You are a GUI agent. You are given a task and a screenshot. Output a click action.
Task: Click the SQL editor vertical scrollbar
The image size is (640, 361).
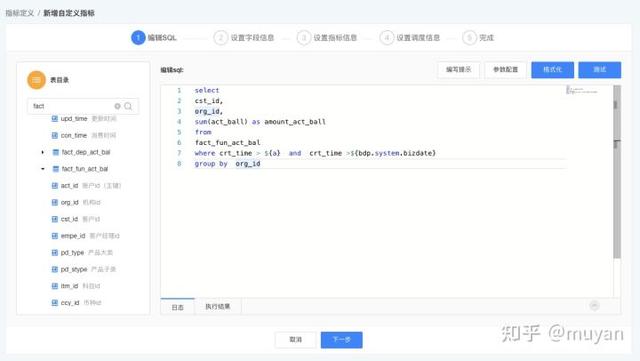[x=617, y=172]
